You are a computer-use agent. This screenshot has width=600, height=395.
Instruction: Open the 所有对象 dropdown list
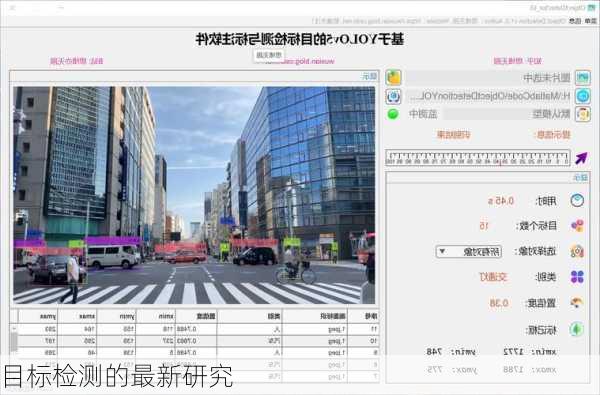[x=469, y=251]
